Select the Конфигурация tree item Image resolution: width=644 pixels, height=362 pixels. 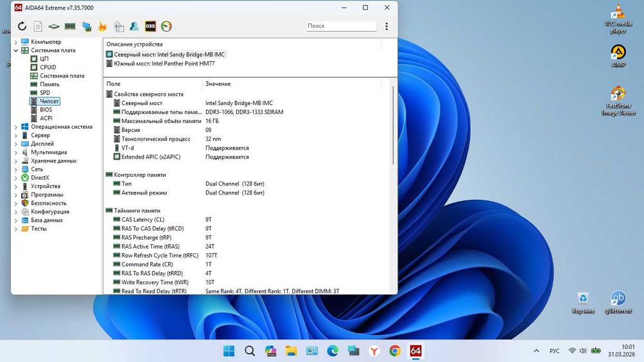point(50,212)
